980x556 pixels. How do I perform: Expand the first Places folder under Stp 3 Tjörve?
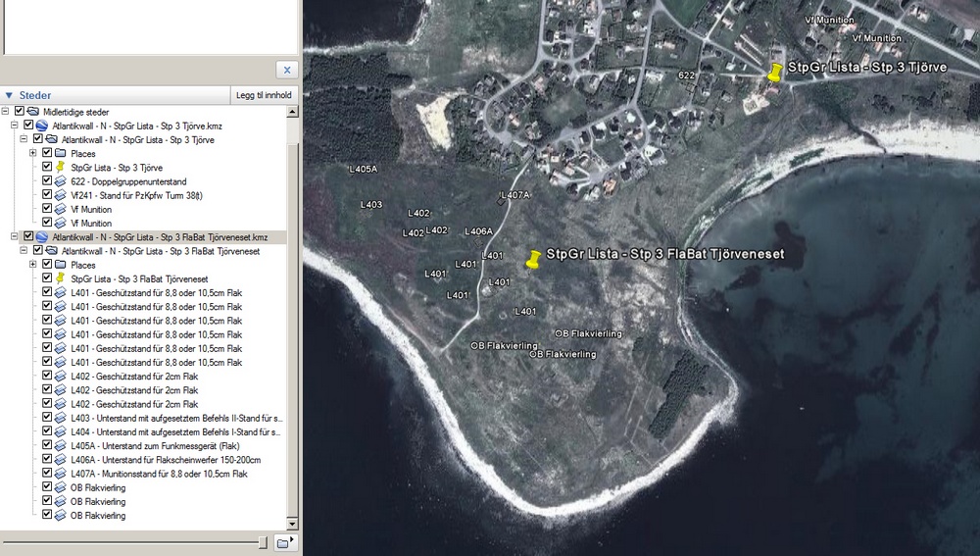point(32,153)
